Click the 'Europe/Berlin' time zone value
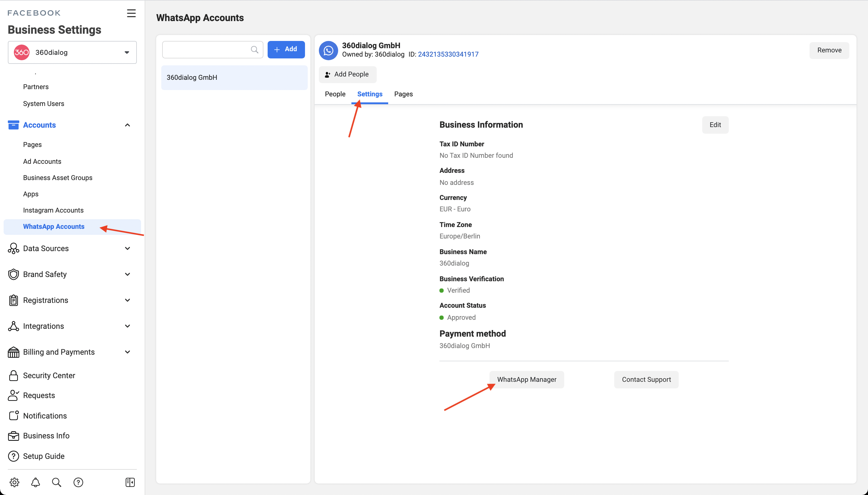 459,236
